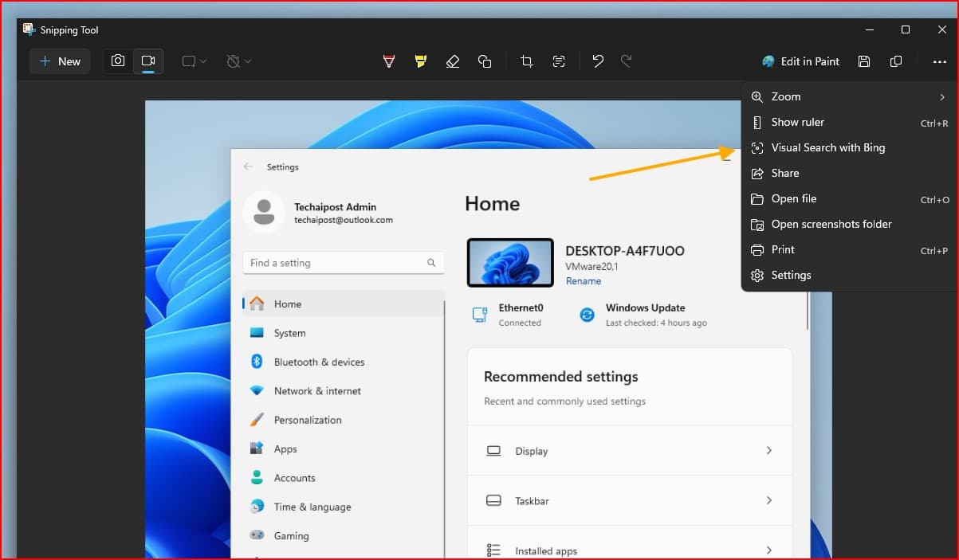Click the Edit in Paint button
This screenshot has width=959, height=560.
pyautogui.click(x=800, y=61)
